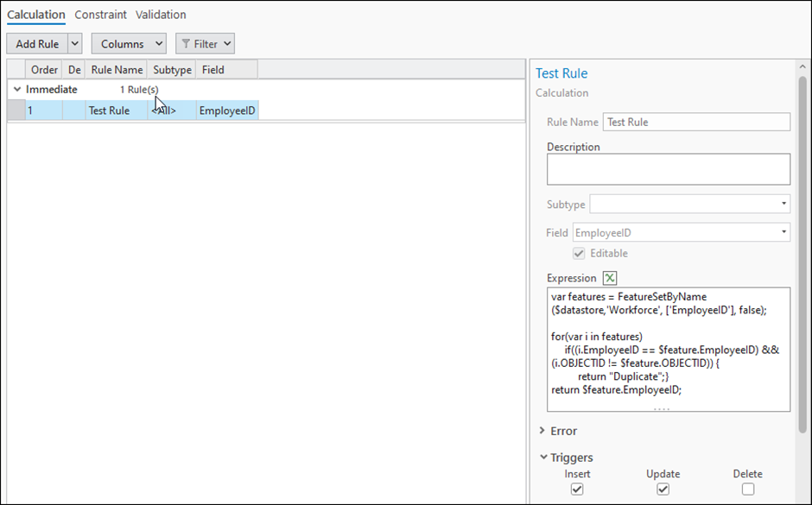Switch to the Validation tab
This screenshot has width=812, height=505.
(x=161, y=15)
